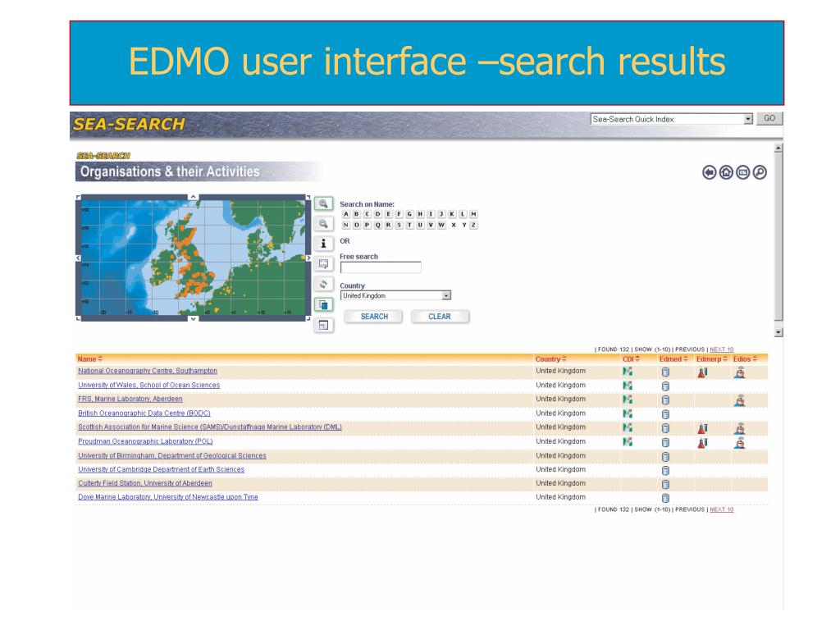Open CDI icon for University of Wales
The width and height of the screenshot is (840, 630).
[628, 386]
